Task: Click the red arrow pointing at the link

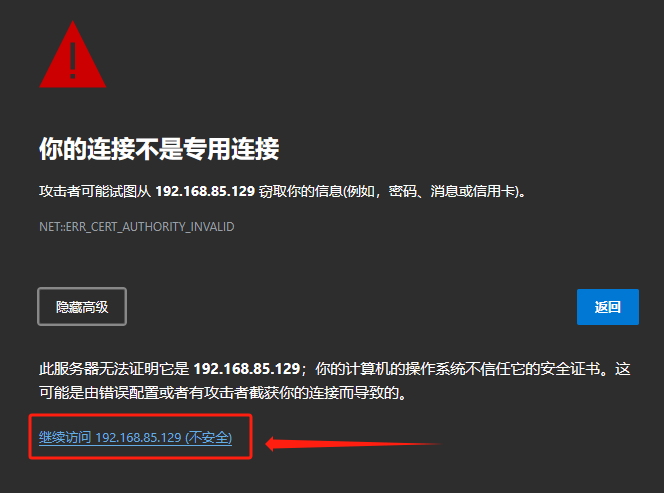Action: (354, 444)
